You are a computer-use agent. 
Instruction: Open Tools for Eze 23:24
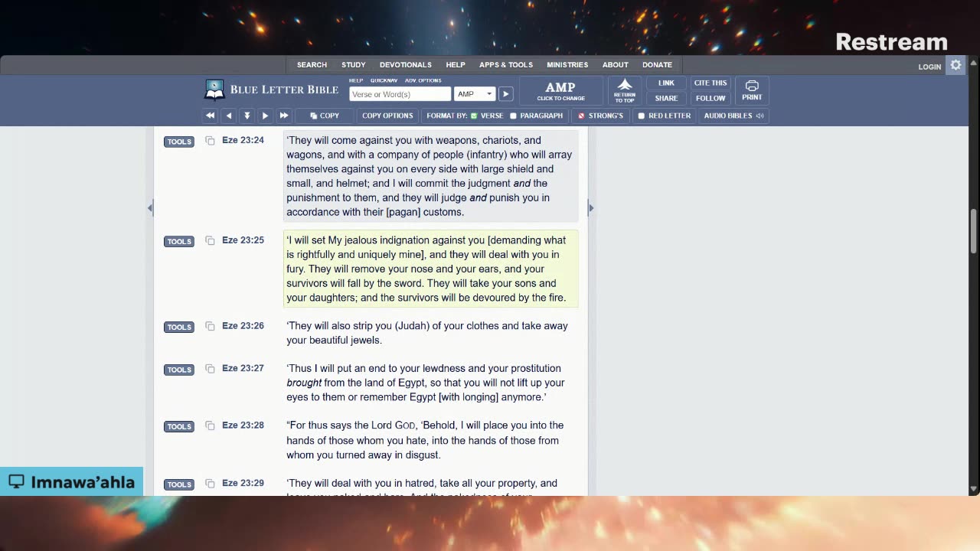(179, 142)
